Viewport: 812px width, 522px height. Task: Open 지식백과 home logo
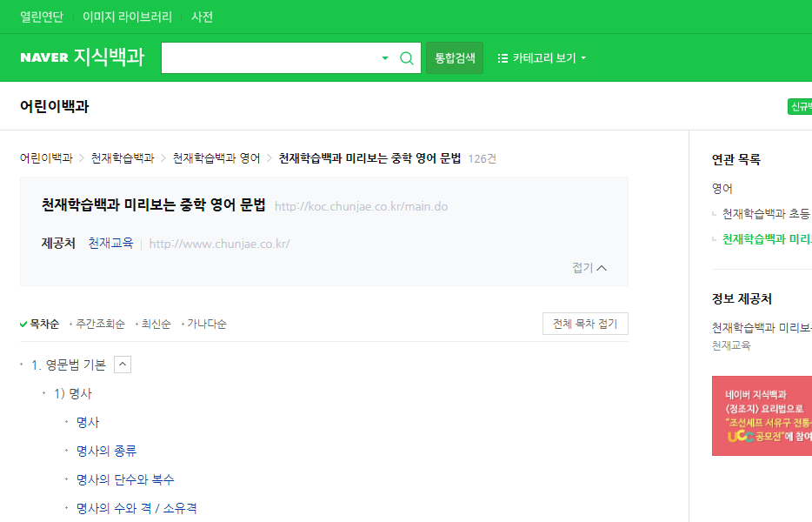click(109, 57)
